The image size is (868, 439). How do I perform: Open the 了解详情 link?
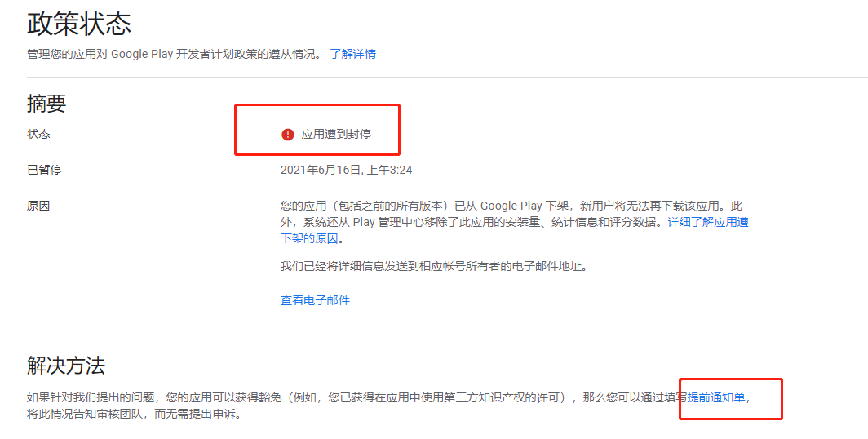click(x=352, y=54)
